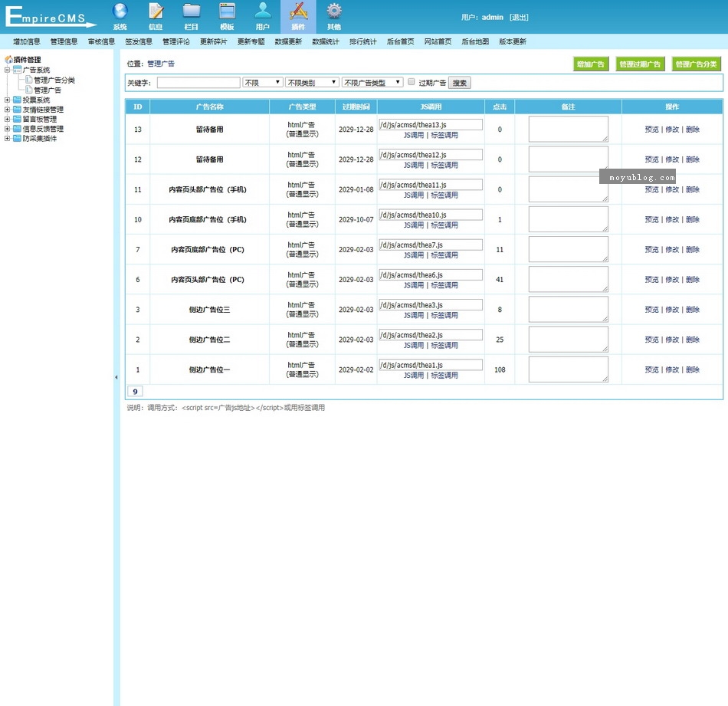Open the 不限广告类型 ad type dropdown
The height and width of the screenshot is (706, 728).
tap(372, 83)
